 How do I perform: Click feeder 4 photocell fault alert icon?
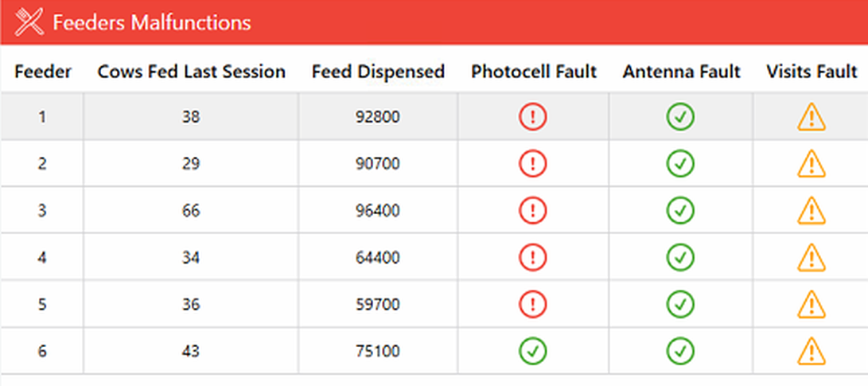click(533, 258)
